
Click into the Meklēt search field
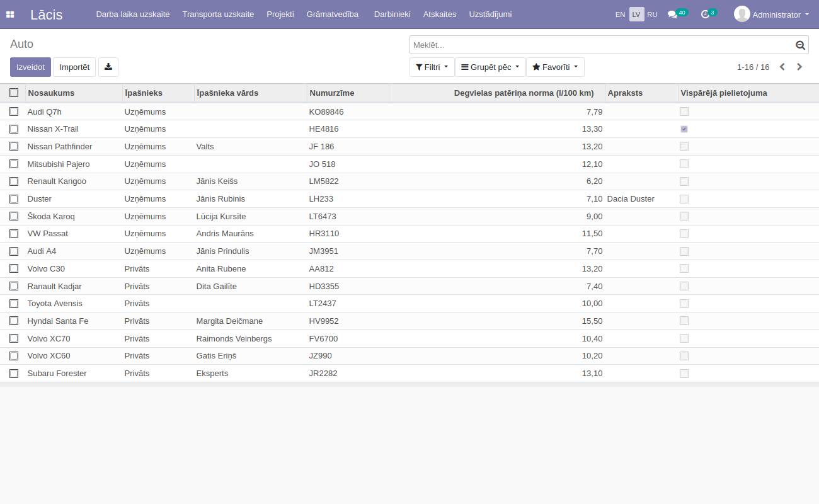(598, 45)
